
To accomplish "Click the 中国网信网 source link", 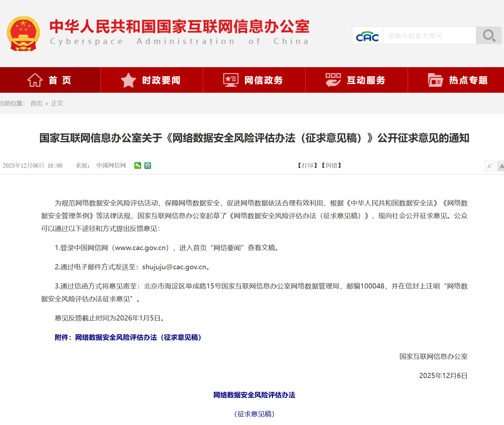I will (x=111, y=165).
